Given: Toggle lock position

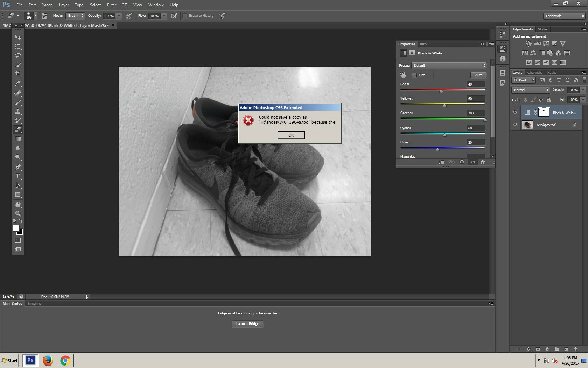Looking at the screenshot, I should point(541,100).
